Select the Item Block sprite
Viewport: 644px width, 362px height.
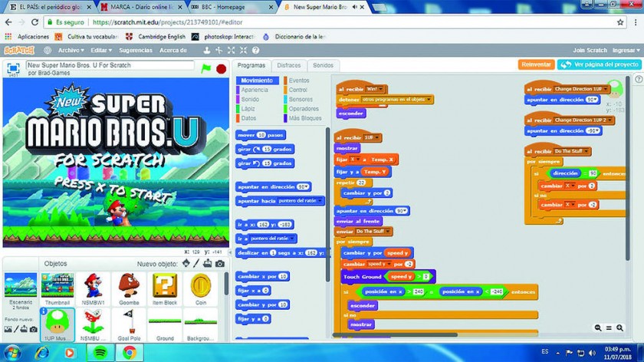pos(165,289)
